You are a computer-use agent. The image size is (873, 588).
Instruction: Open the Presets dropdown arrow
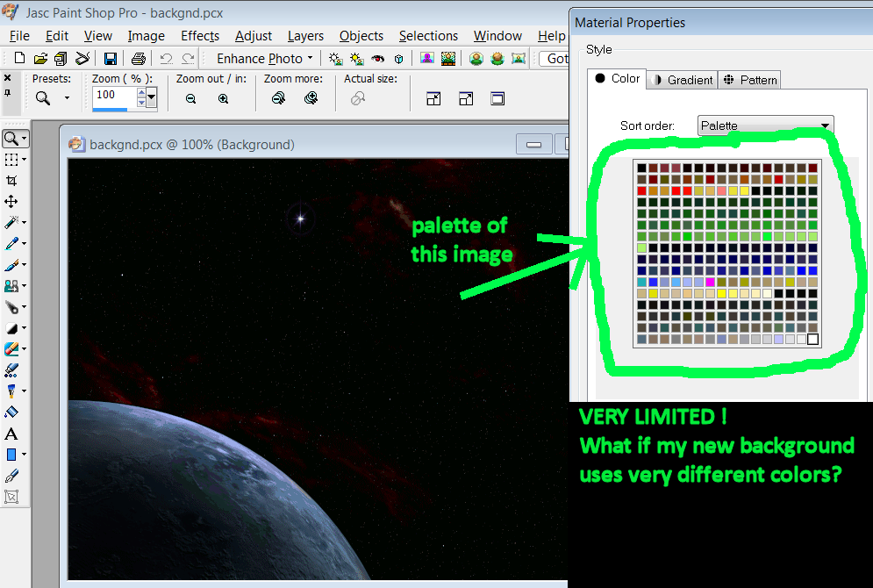67,98
